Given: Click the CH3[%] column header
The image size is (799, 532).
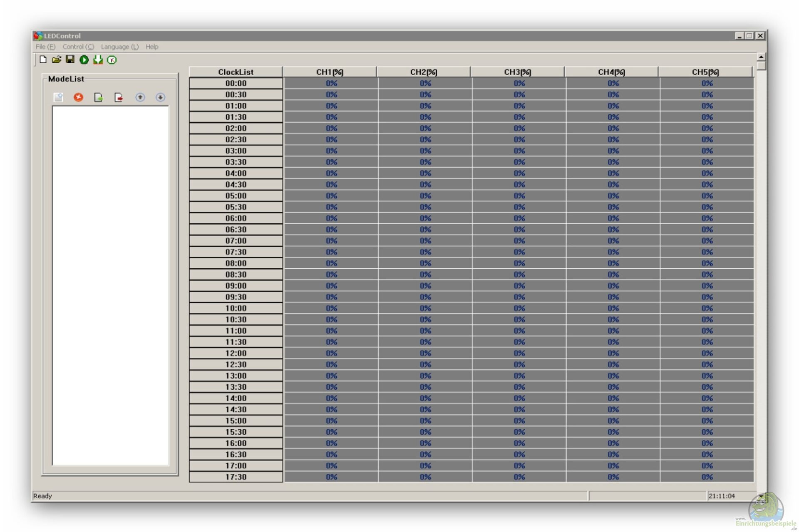Looking at the screenshot, I should point(517,72).
